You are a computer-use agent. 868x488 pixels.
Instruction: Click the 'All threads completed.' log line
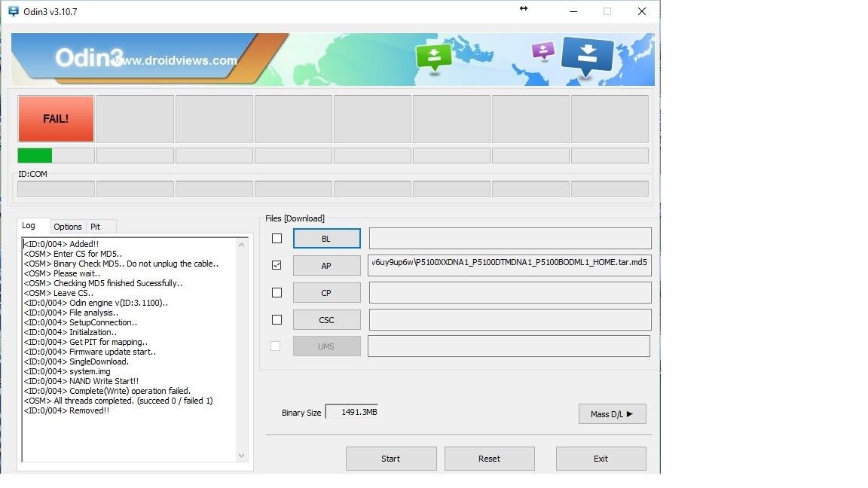pos(118,401)
